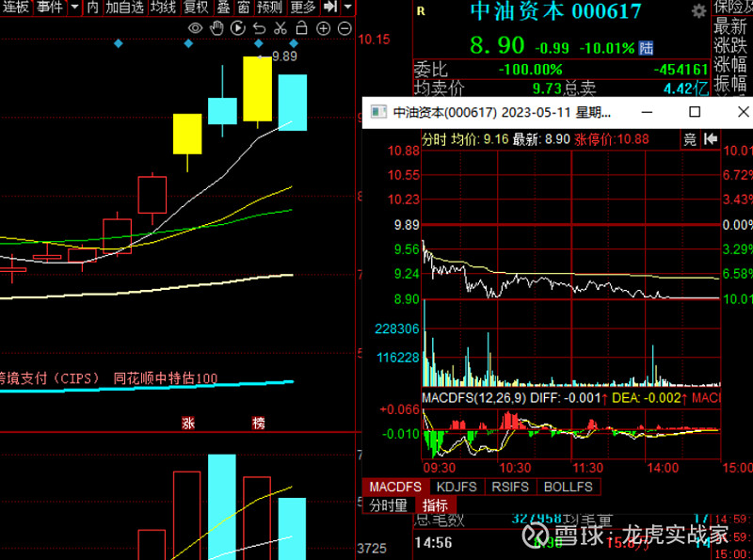Image resolution: width=753 pixels, height=560 pixels.
Task: Click the 榜 marker below the K-line chart
Action: [x=258, y=424]
